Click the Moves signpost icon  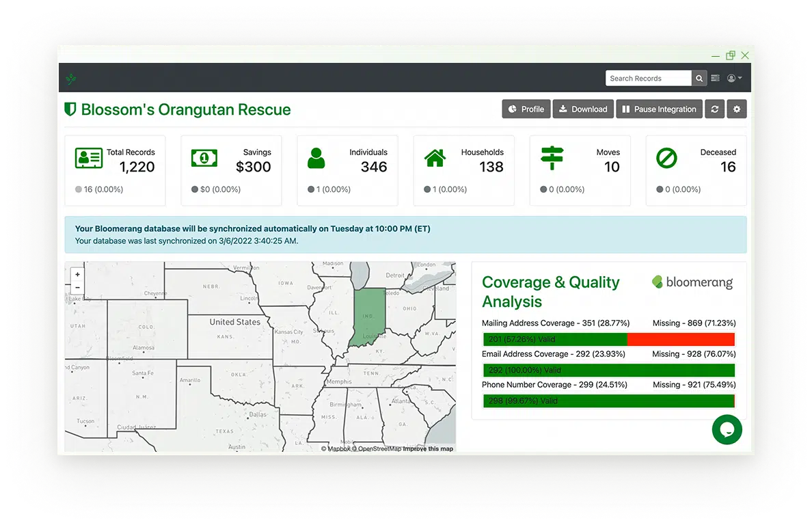click(x=552, y=158)
